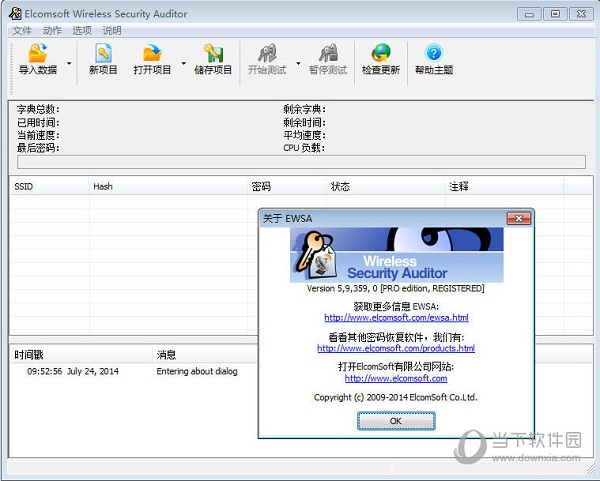Click the 当前速度 label
The height and width of the screenshot is (481, 600).
coord(38,135)
